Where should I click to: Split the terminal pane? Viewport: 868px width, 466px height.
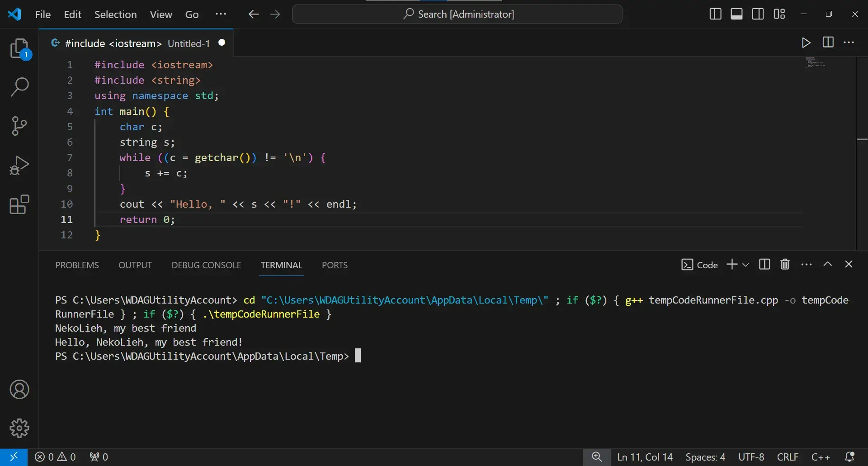tap(764, 264)
